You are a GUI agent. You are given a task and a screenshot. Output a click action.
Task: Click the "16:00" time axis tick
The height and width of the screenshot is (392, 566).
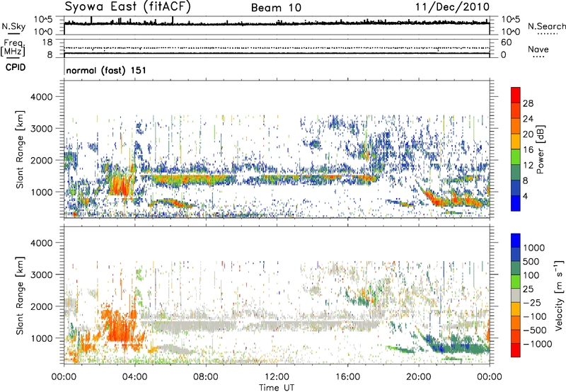[x=347, y=377]
